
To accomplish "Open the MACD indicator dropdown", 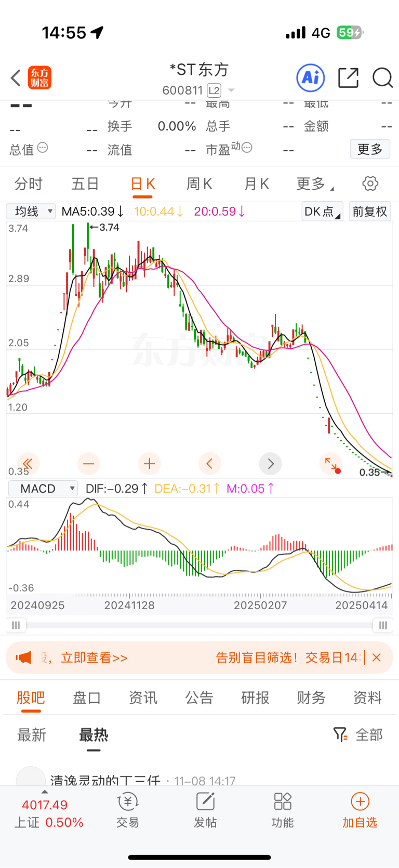I will [43, 489].
